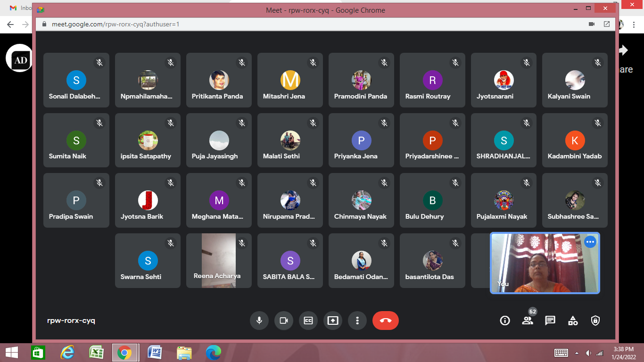Image resolution: width=644 pixels, height=362 pixels.
Task: Click the Gmail Inbox tab in background Chrome
Action: [20, 8]
